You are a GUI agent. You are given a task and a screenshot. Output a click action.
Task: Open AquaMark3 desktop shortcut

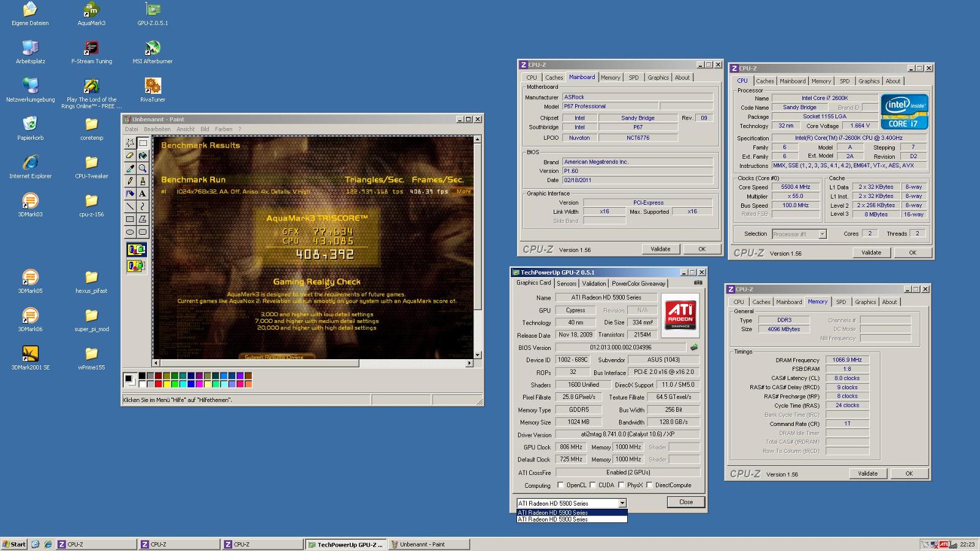(x=91, y=14)
